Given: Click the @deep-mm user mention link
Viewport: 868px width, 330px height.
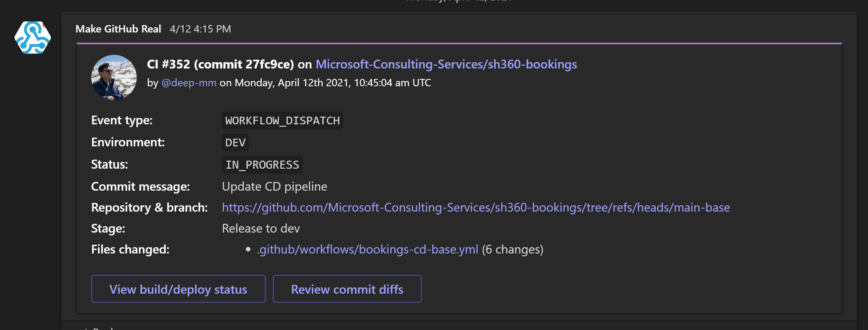Looking at the screenshot, I should coord(189,83).
